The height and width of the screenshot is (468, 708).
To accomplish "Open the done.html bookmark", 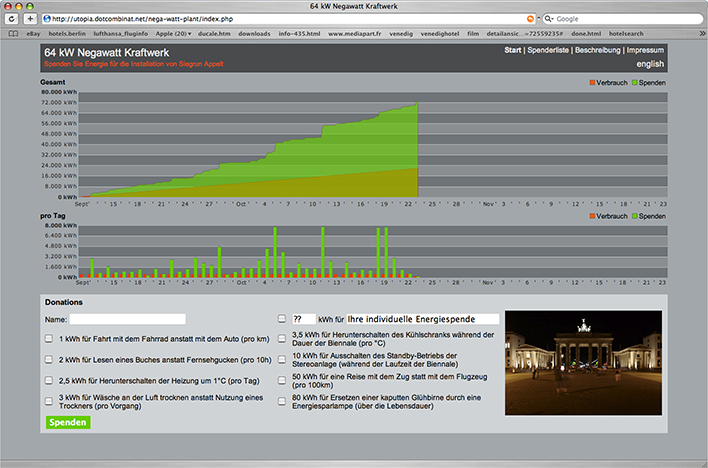I will click(x=586, y=34).
